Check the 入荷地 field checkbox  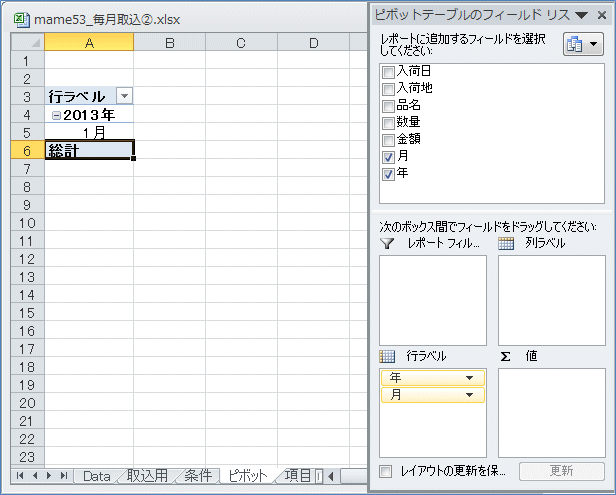coord(388,89)
